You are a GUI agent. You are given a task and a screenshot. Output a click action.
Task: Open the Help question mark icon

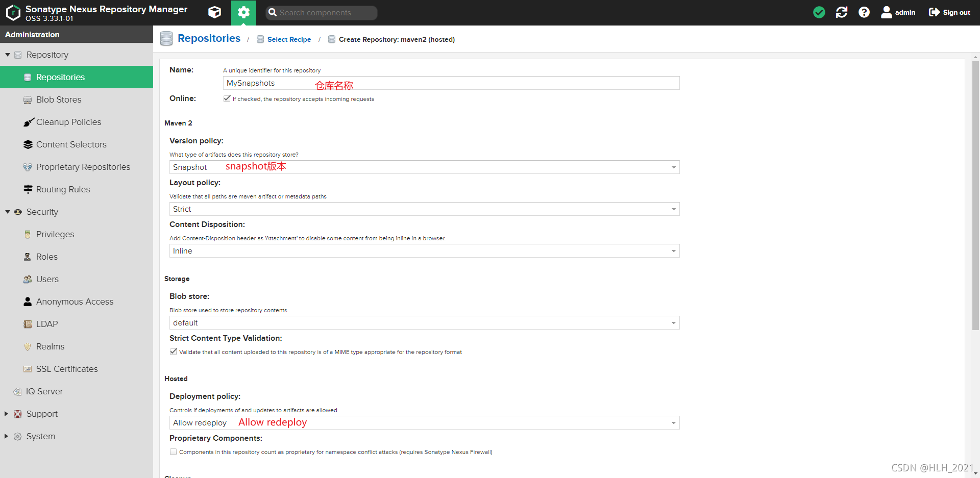(x=864, y=12)
